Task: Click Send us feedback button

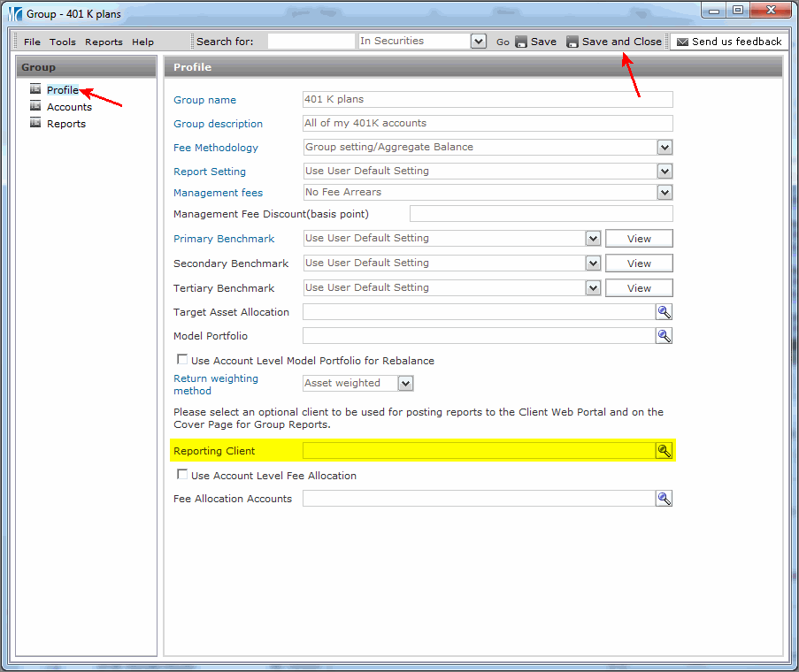Action: coord(729,42)
